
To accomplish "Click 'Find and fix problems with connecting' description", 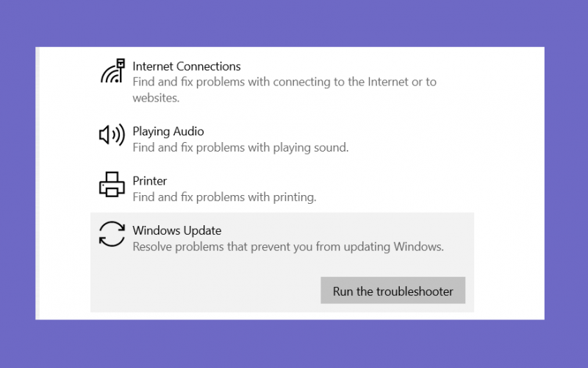I will pos(284,82).
